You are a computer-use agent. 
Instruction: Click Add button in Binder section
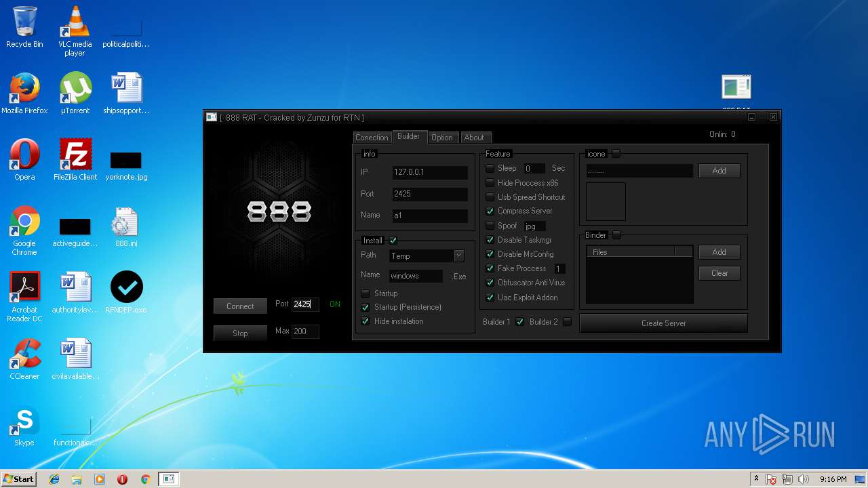[719, 252]
